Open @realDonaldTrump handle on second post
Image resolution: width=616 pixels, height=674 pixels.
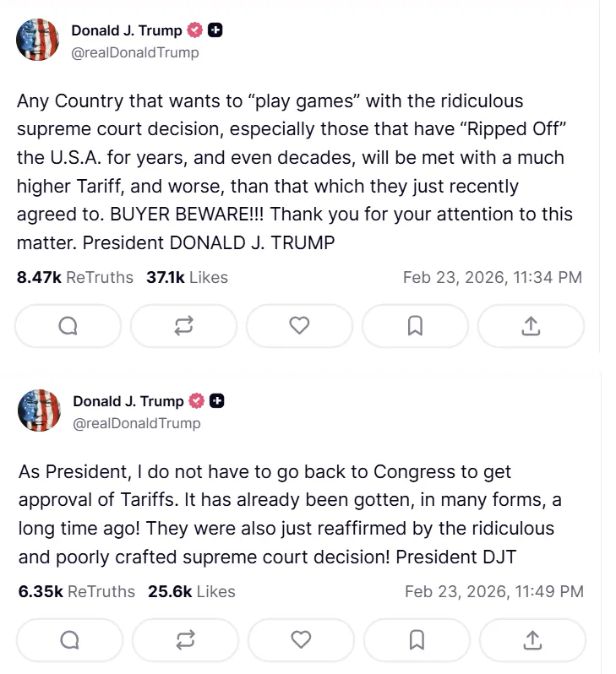point(137,423)
